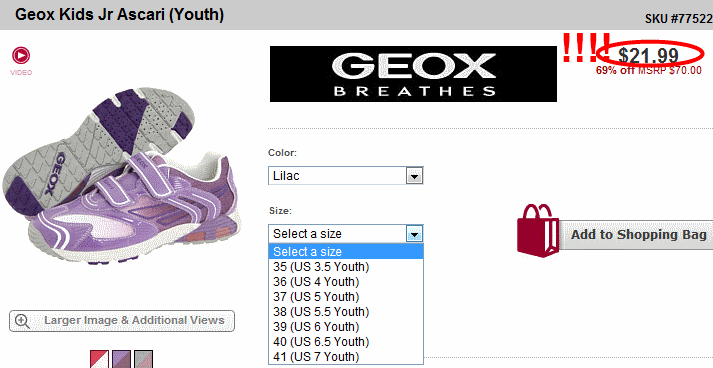Open Larger Image & Additional Views
Screen dimensions: 713x368
[x=122, y=321]
